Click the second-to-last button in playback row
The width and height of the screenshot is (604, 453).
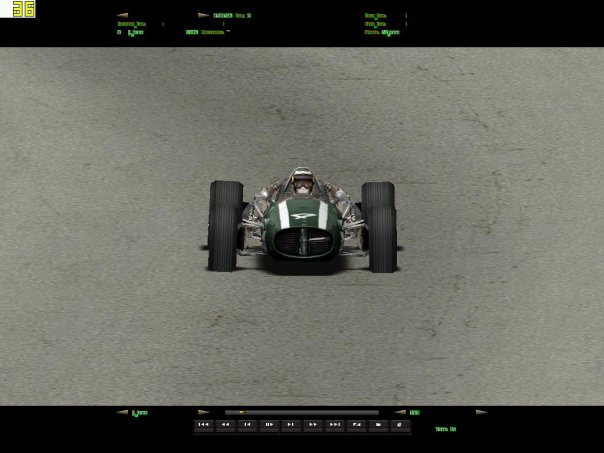(378, 425)
